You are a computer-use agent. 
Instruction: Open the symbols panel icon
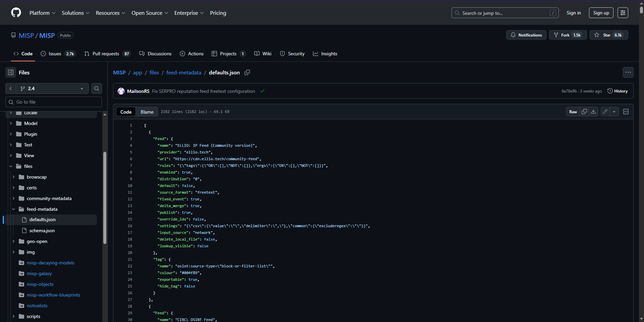coord(626,112)
